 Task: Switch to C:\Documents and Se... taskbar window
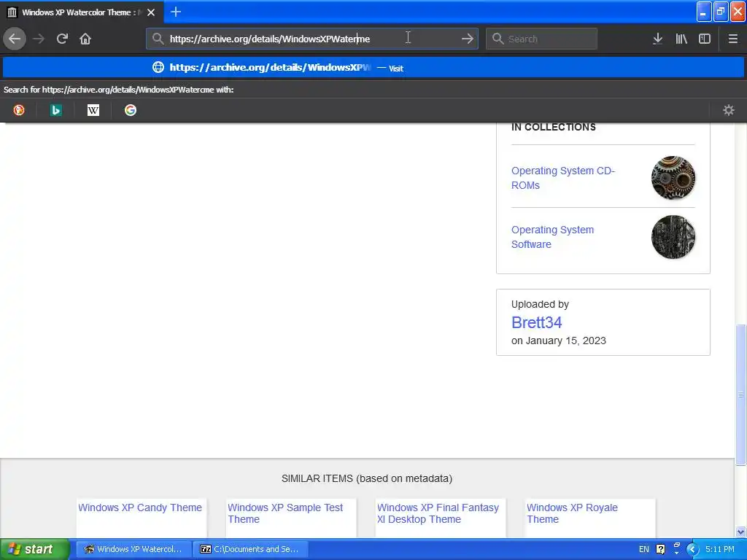click(251, 549)
